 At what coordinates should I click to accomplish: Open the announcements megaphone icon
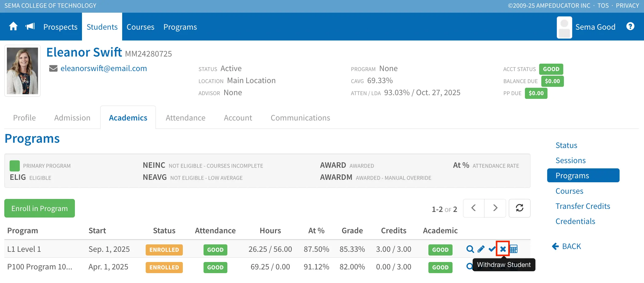[x=30, y=27]
